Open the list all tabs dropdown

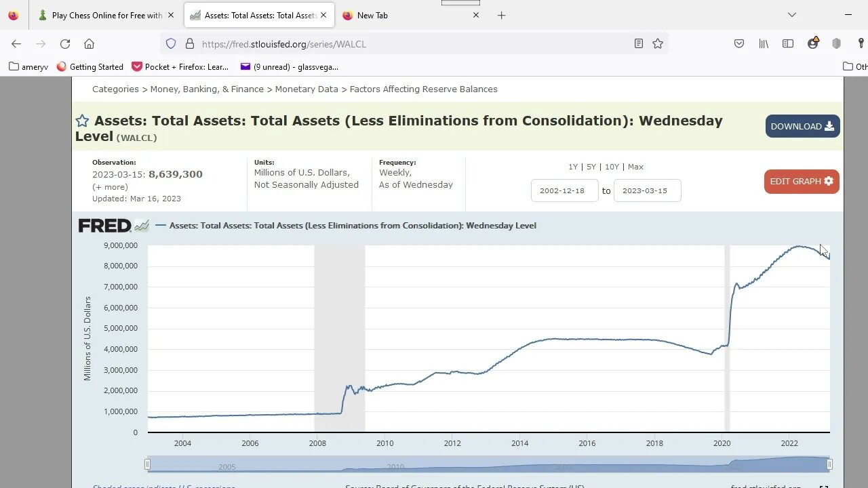tap(791, 15)
